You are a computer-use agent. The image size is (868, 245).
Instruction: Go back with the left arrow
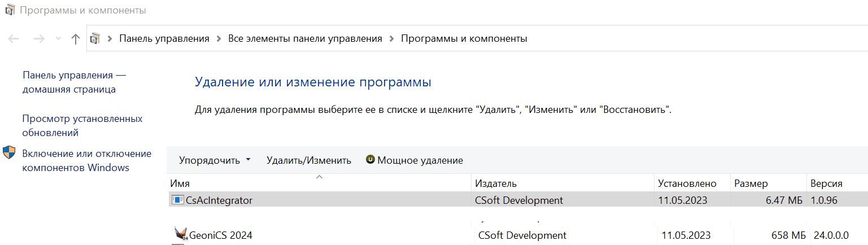[14, 38]
